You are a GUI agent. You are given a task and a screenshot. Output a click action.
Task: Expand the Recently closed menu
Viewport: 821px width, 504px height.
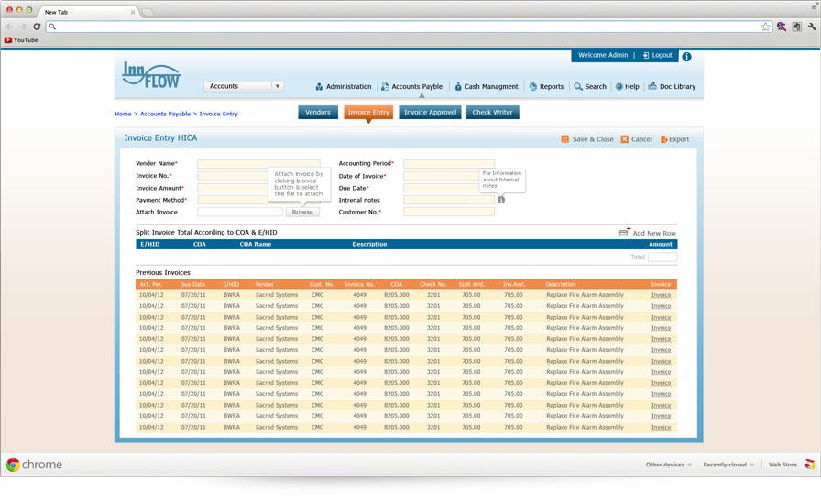coord(728,465)
